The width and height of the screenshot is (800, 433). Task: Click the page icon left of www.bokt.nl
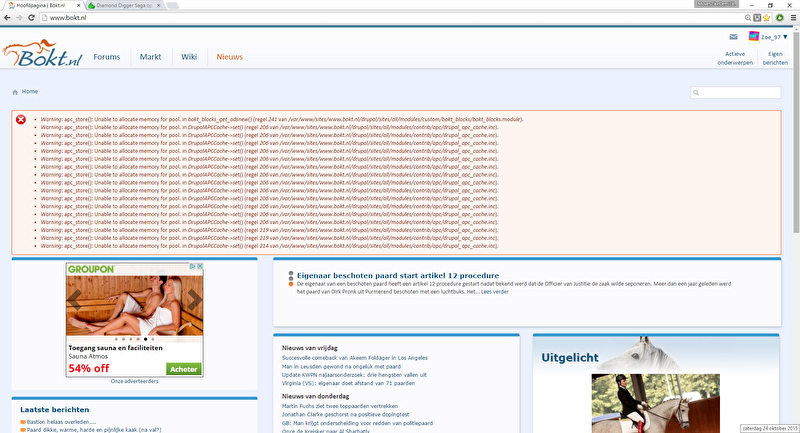[44, 17]
